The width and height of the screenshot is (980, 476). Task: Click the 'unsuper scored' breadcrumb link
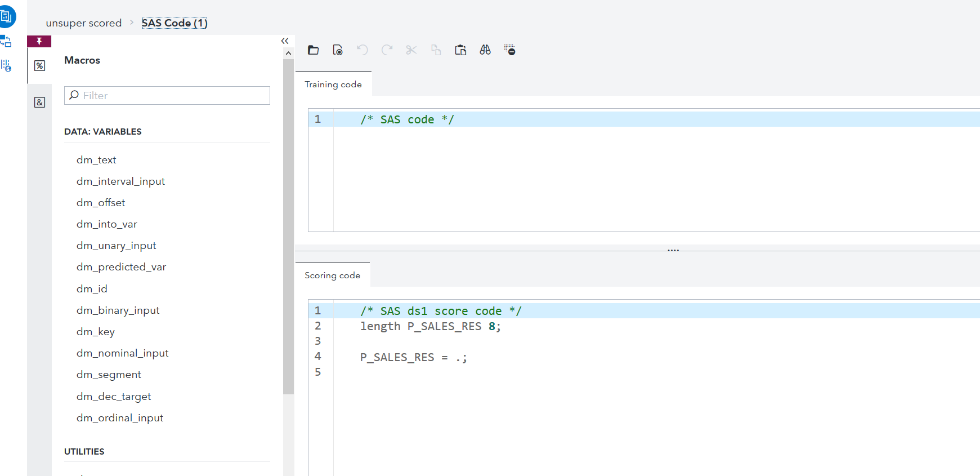click(x=84, y=23)
